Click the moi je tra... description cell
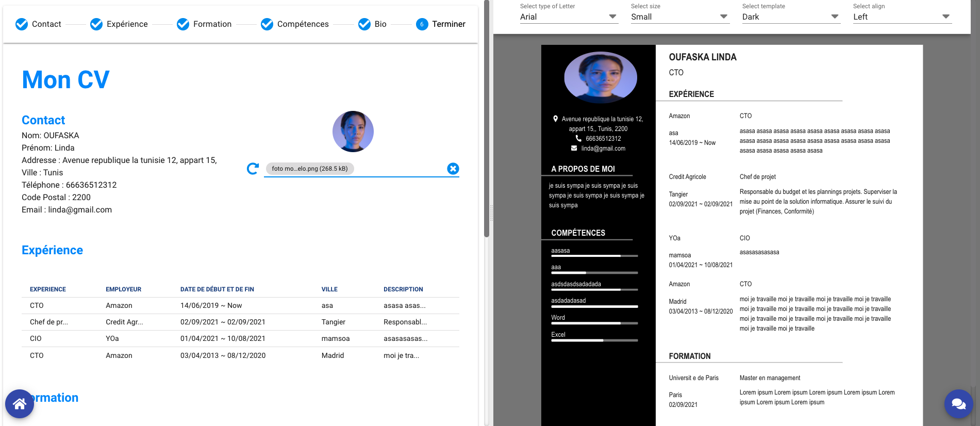 point(401,355)
